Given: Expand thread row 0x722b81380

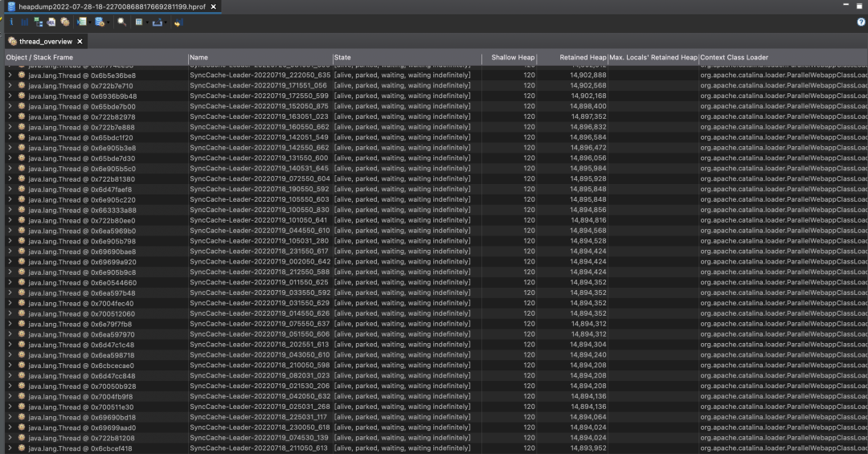Looking at the screenshot, I should [x=10, y=179].
